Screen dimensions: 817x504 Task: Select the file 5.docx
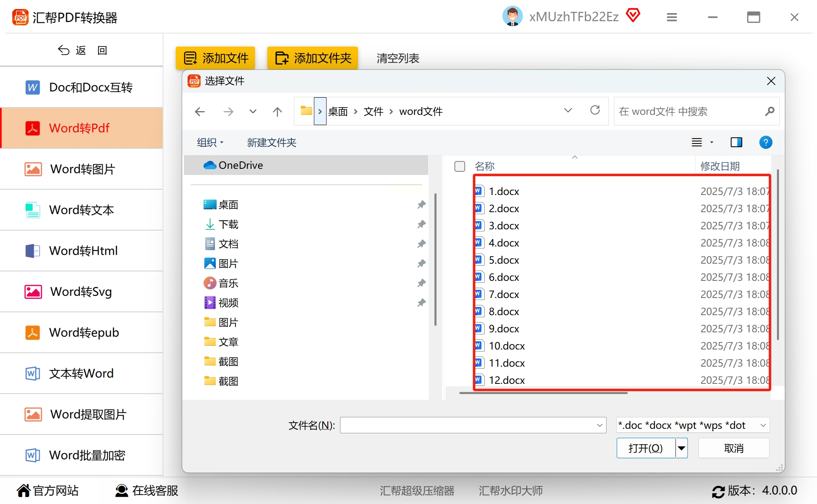click(504, 260)
